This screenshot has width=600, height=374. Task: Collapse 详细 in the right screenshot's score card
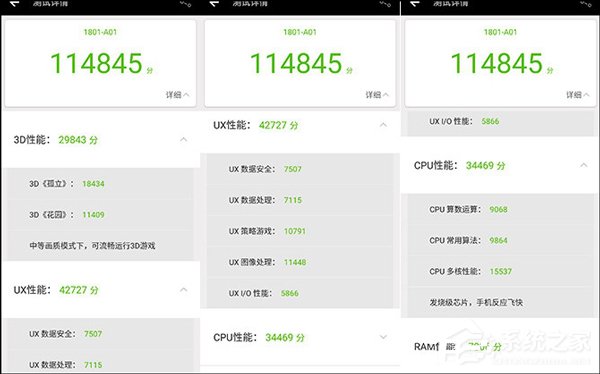[x=578, y=95]
